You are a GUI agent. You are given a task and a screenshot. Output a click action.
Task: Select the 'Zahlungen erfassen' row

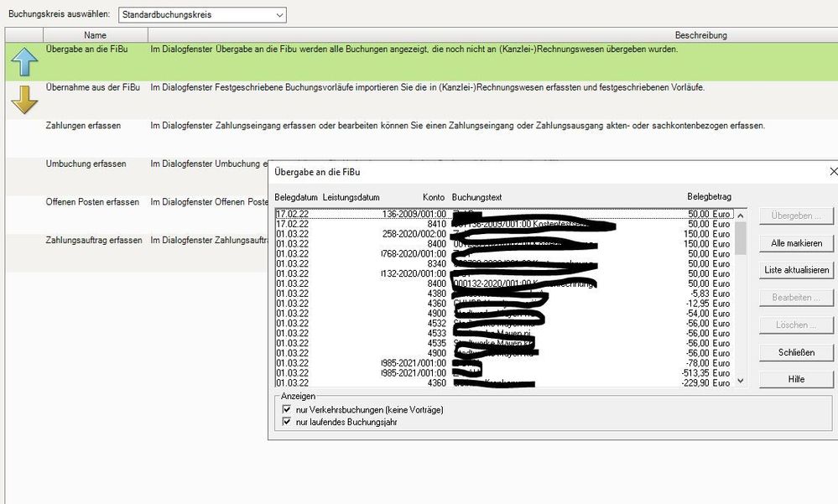point(421,138)
